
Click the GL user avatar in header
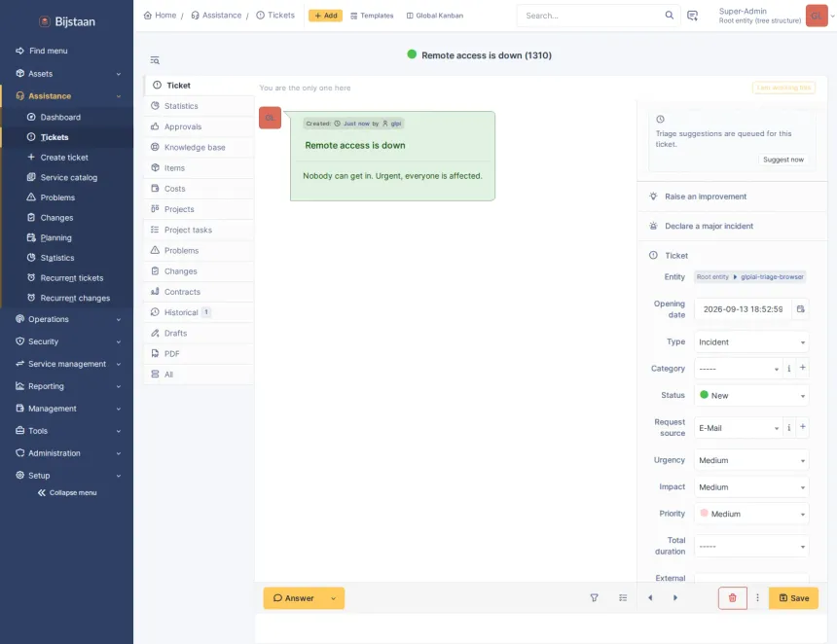point(817,16)
